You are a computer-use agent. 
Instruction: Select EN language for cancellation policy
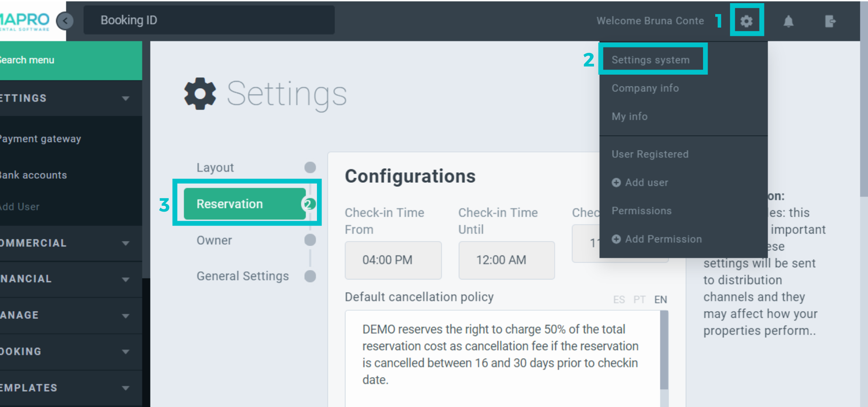click(x=660, y=300)
